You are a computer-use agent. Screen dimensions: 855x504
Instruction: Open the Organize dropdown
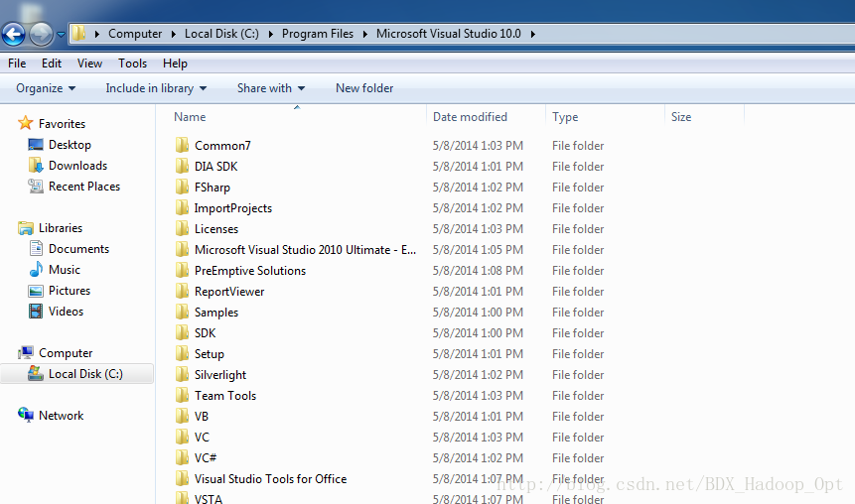(46, 88)
